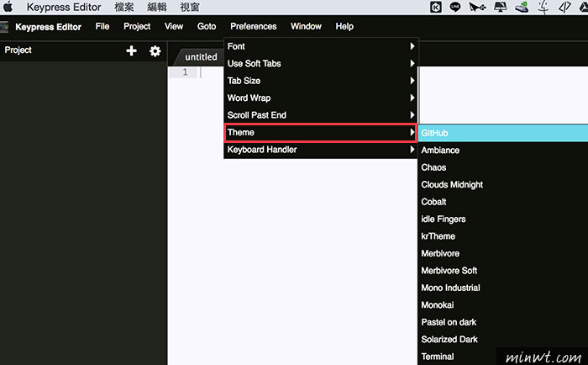The image size is (588, 365).
Task: Open the Window menu
Action: click(306, 26)
